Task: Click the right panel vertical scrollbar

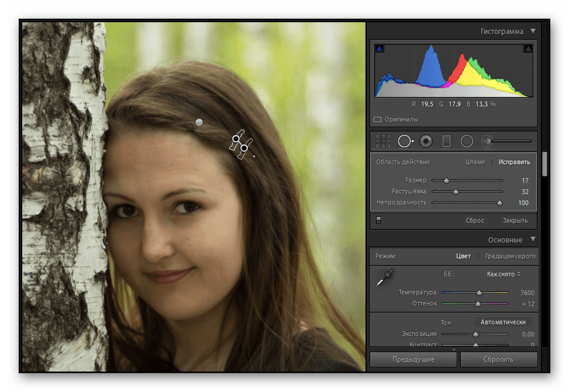Action: (544, 164)
